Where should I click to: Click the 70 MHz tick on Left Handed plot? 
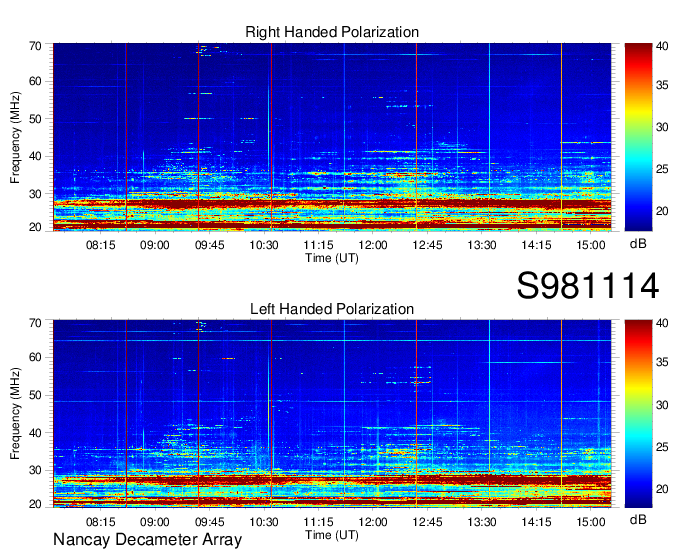35,323
